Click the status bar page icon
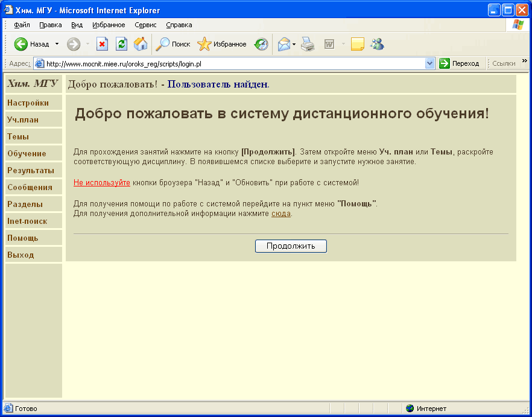Viewport: 532px width, 417px height. click(x=8, y=409)
